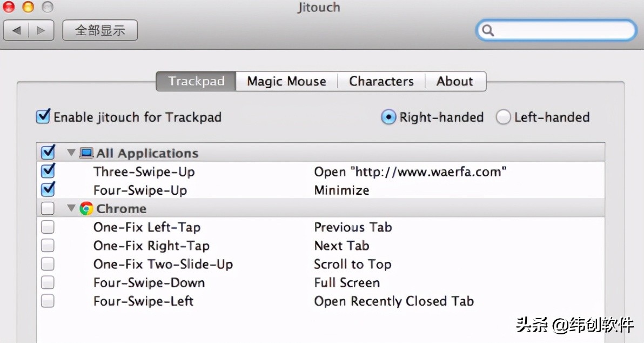
Task: Uncheck the Three-Swipe-Up gesture
Action: pos(48,171)
